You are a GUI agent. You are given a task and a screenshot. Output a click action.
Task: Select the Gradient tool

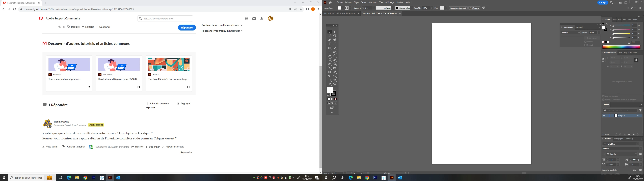coord(330,72)
